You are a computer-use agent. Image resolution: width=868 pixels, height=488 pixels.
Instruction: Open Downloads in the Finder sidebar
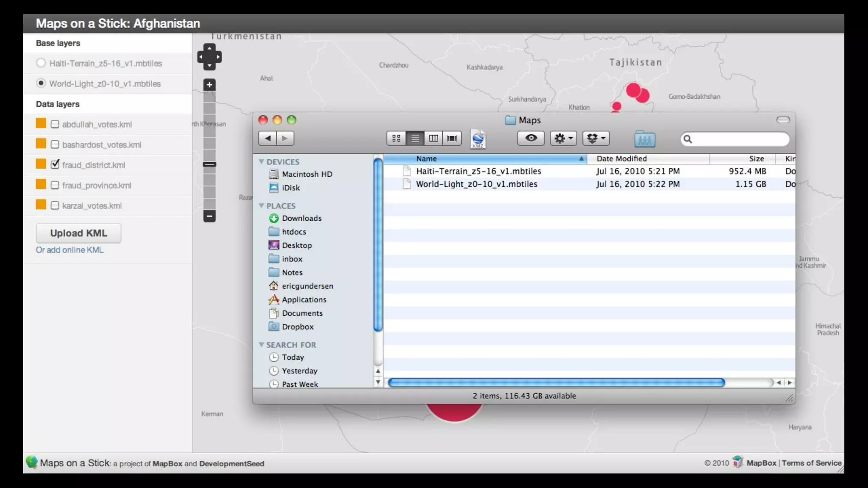coord(301,218)
